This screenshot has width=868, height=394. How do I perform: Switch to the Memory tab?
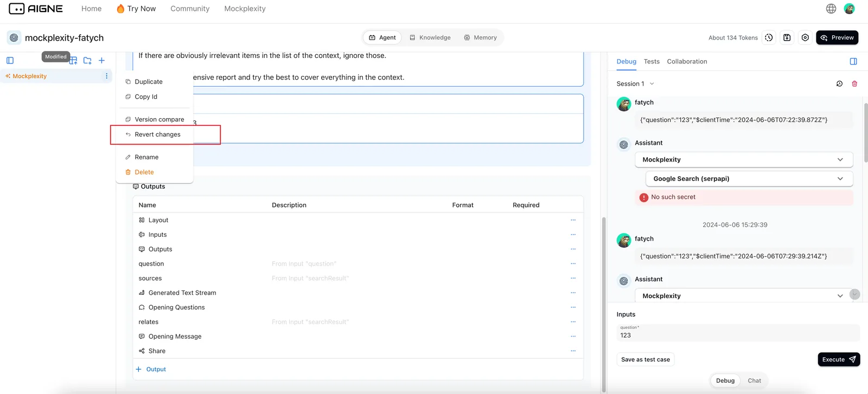(x=481, y=37)
